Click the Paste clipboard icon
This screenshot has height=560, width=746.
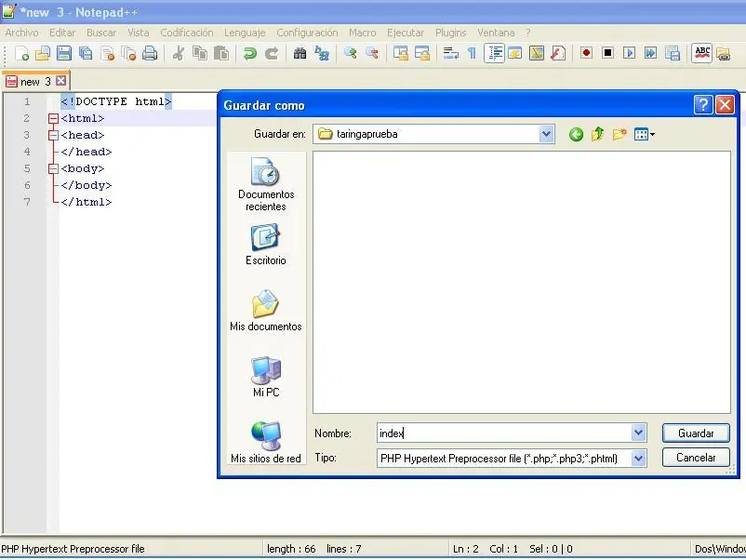click(x=221, y=53)
